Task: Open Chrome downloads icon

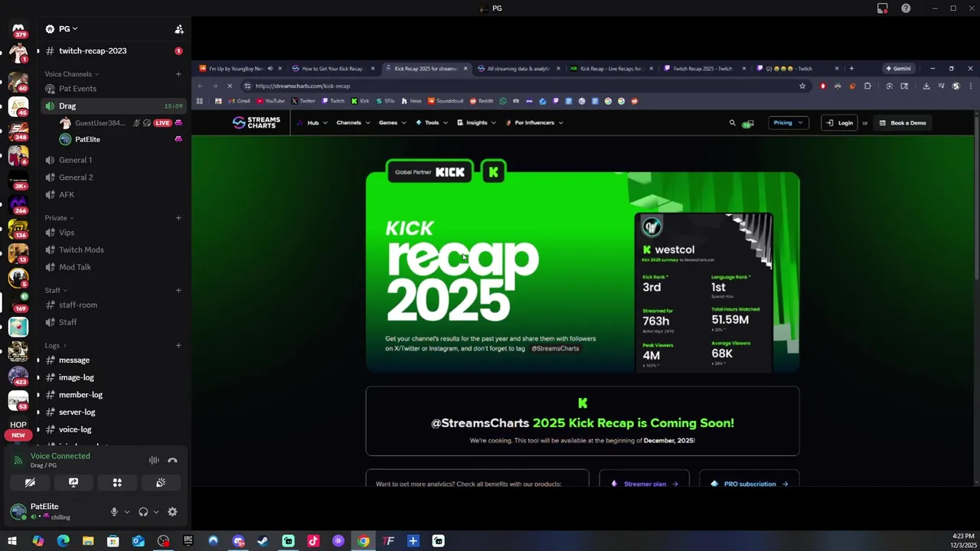Action: (x=926, y=86)
